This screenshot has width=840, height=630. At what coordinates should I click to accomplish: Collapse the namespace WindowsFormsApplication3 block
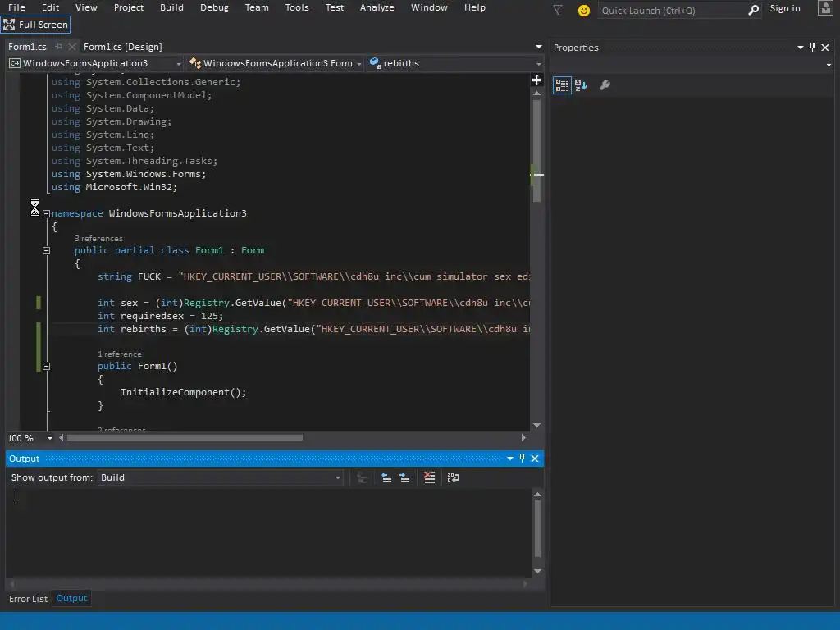point(46,214)
